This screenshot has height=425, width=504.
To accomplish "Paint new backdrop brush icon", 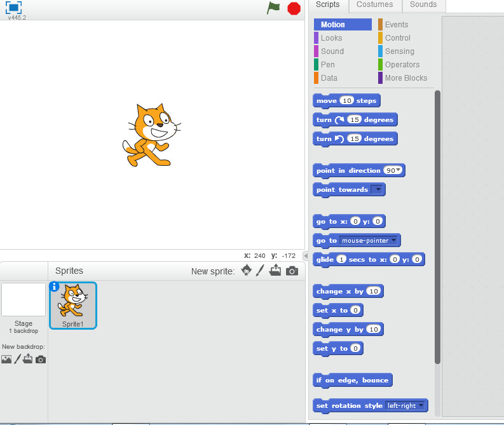I will click(x=17, y=359).
